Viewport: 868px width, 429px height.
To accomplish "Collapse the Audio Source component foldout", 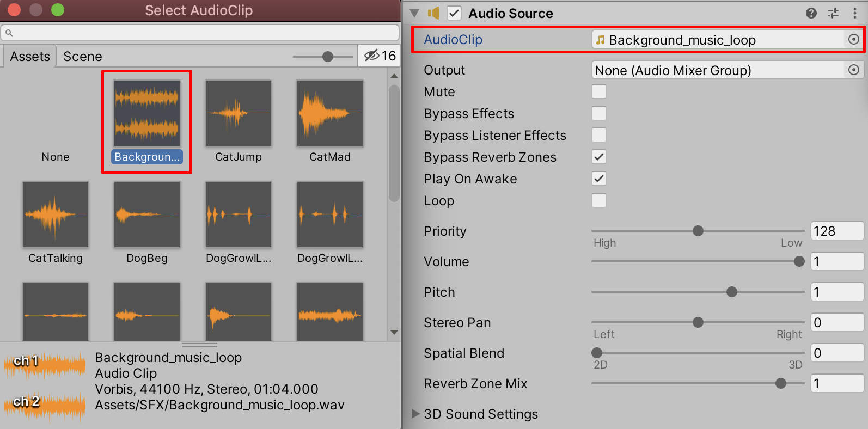I will 415,13.
